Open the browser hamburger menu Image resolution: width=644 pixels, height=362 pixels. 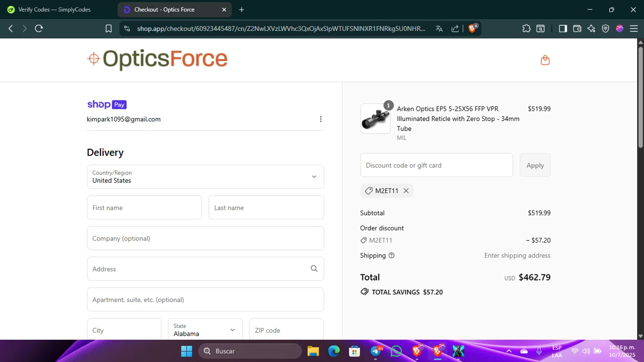[x=634, y=28]
